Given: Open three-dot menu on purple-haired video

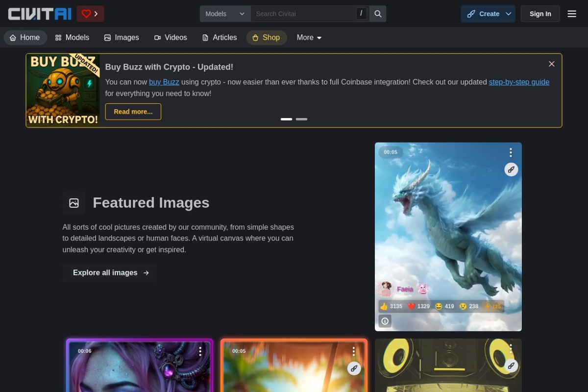Looking at the screenshot, I should 200,351.
